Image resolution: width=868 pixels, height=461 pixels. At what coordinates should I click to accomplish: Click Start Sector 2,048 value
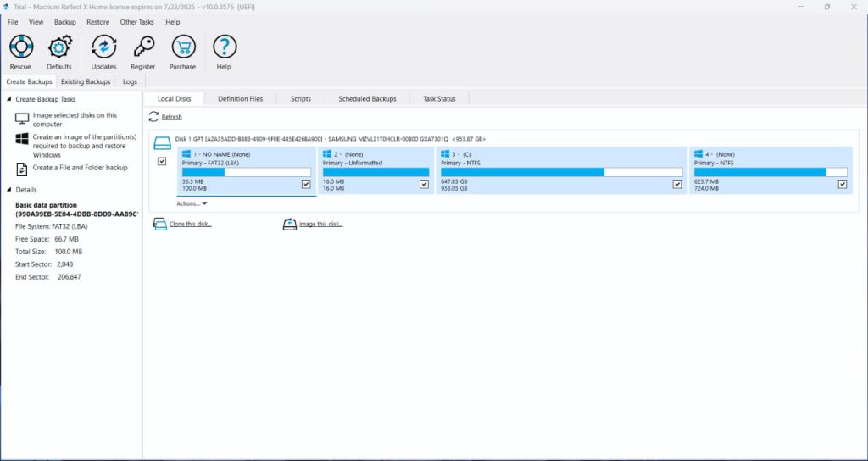(x=64, y=264)
